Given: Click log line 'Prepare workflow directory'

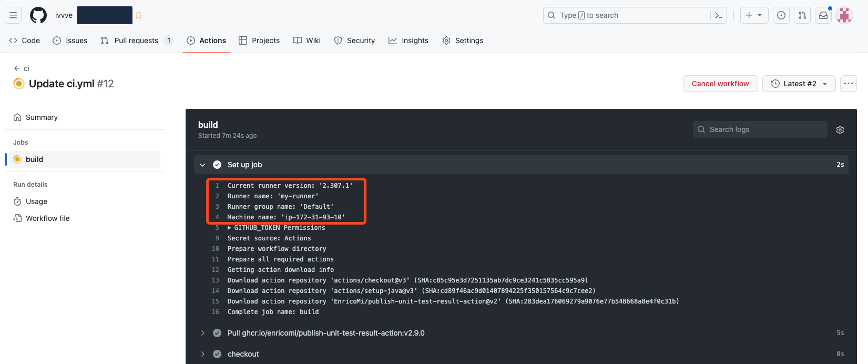Looking at the screenshot, I should 277,249.
